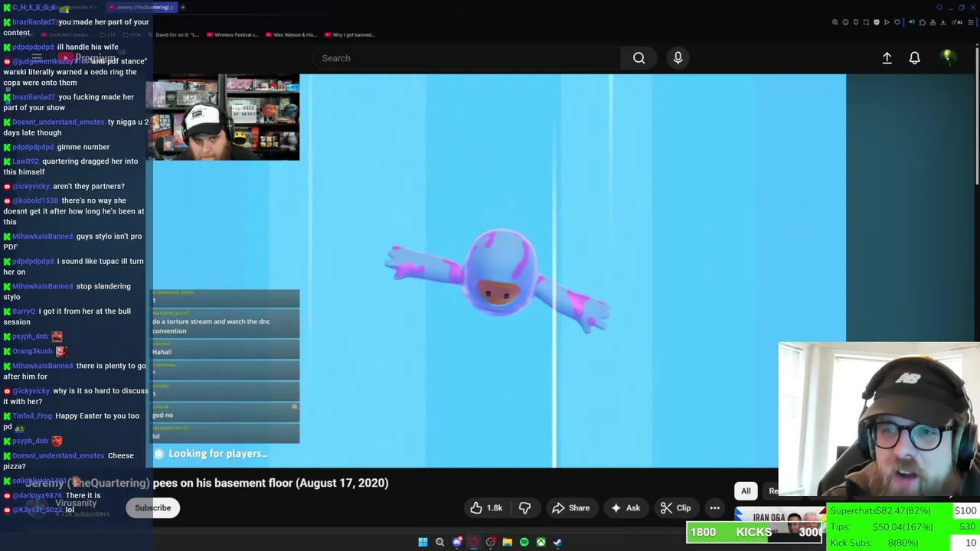Share this YouTube video
This screenshot has width=980, height=551.
click(571, 508)
